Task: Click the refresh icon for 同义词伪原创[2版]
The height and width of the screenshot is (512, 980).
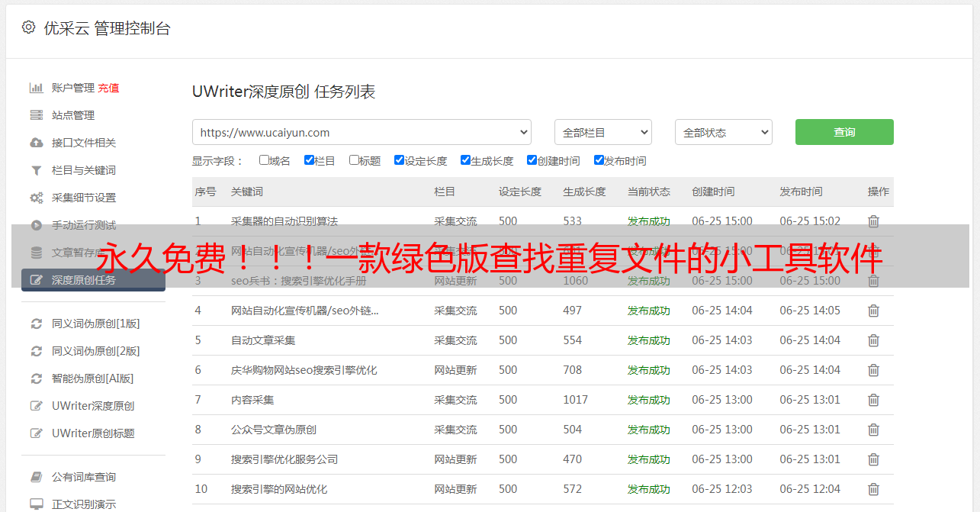Action: coord(36,351)
